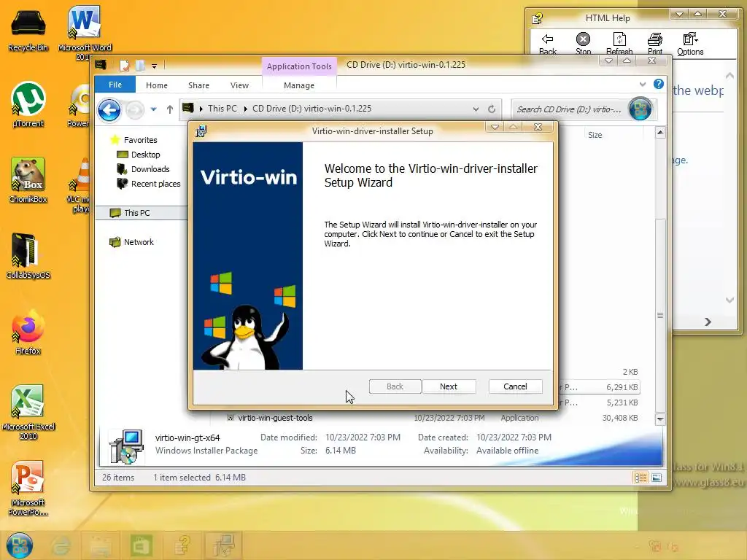
Task: Click This PC in the address breadcrumb
Action: [222, 109]
